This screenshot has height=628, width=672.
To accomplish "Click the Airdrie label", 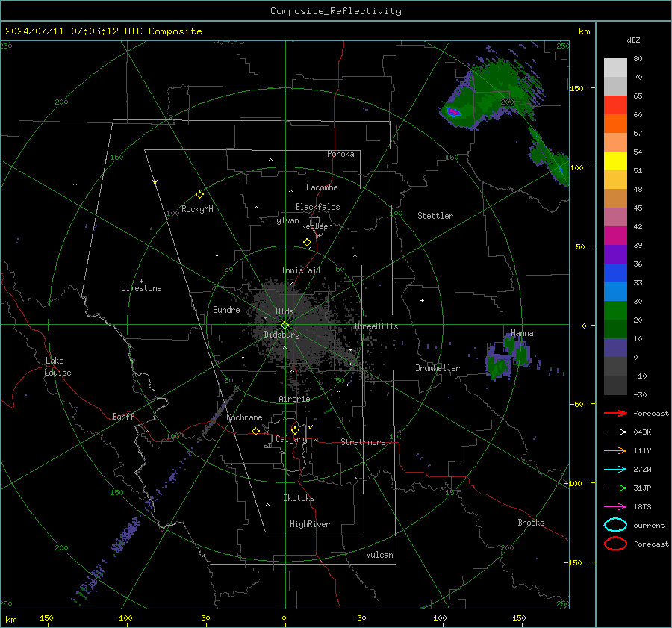I will (294, 399).
